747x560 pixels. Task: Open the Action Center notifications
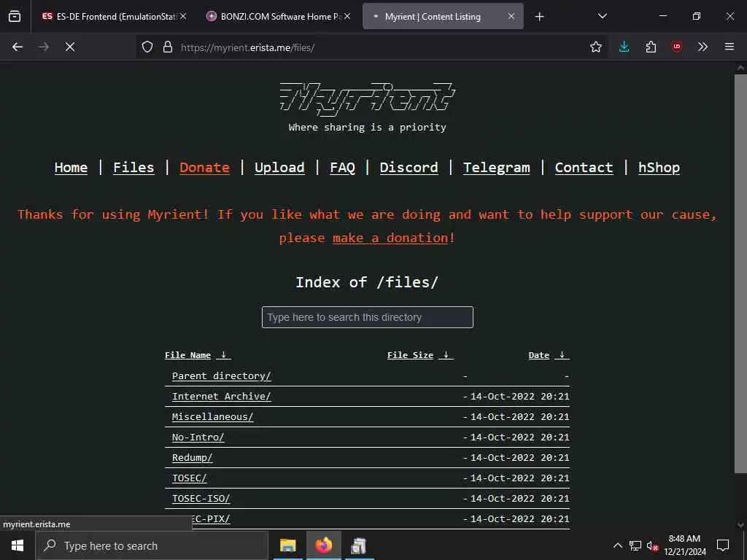[x=723, y=545]
